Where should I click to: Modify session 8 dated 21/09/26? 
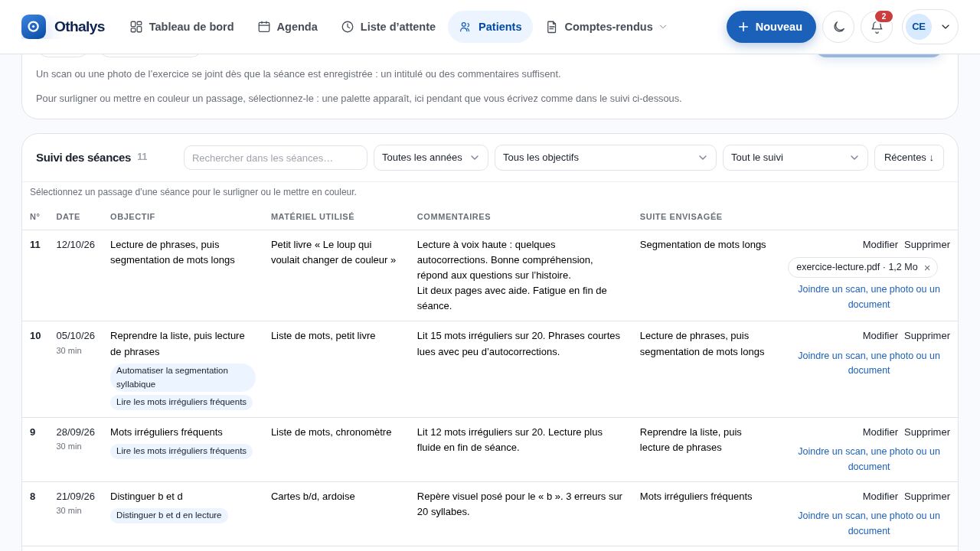coord(880,497)
